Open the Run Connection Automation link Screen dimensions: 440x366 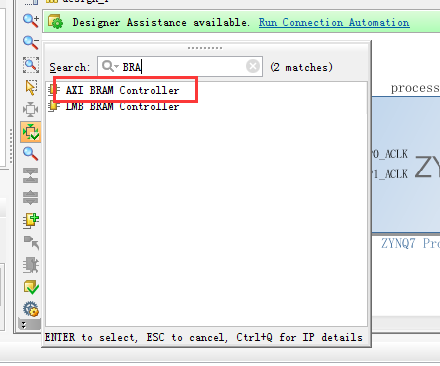[x=334, y=22]
